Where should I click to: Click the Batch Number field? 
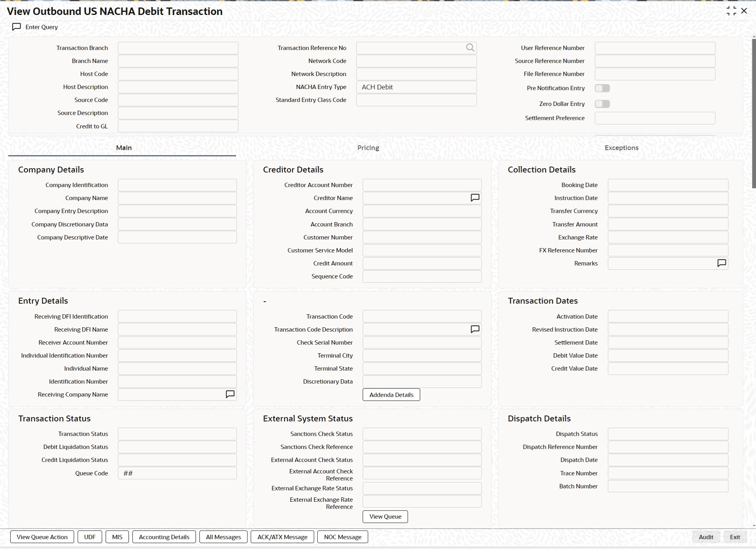(x=668, y=486)
